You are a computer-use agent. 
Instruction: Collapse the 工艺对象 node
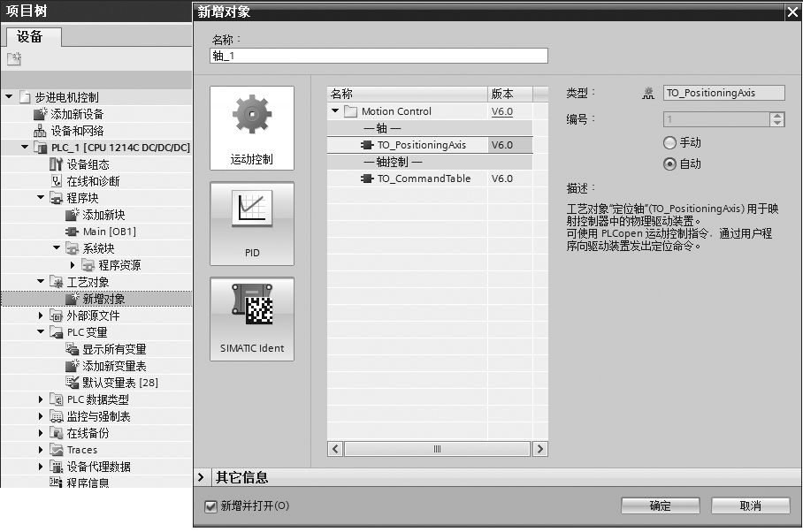tap(41, 281)
